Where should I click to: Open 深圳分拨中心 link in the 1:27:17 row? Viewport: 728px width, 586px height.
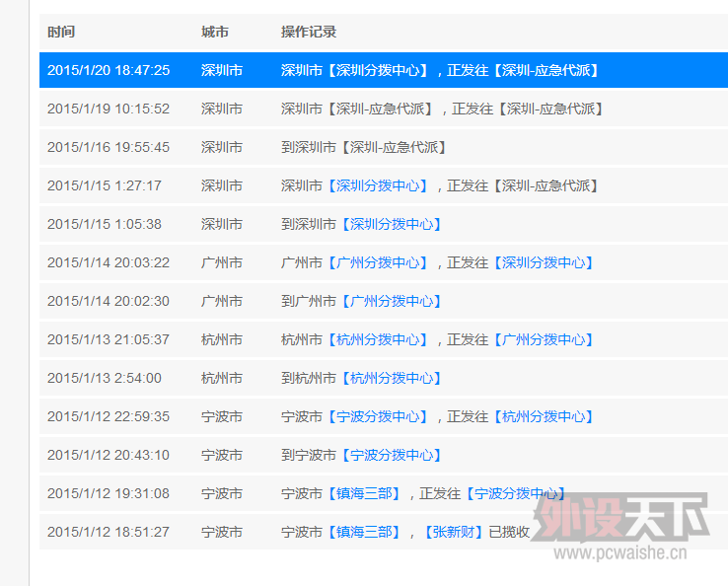point(378,185)
